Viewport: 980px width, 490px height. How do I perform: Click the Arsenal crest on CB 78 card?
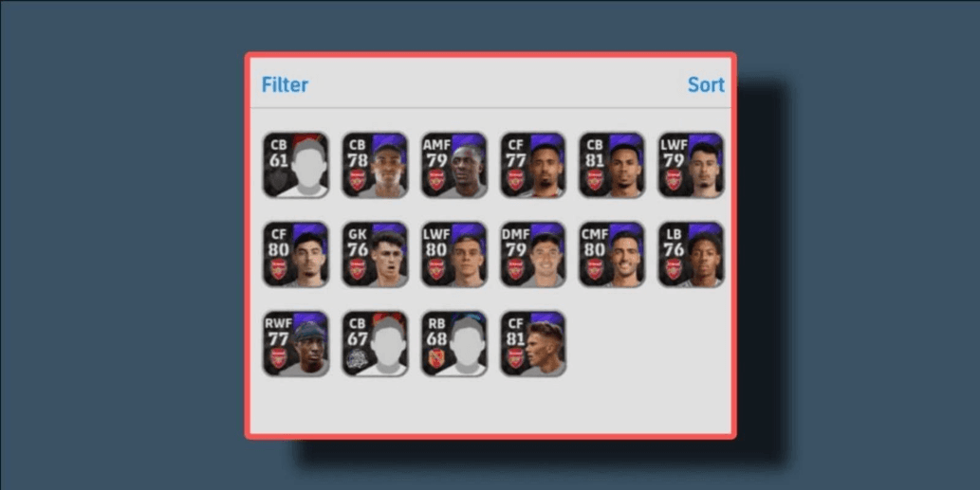coord(358,180)
